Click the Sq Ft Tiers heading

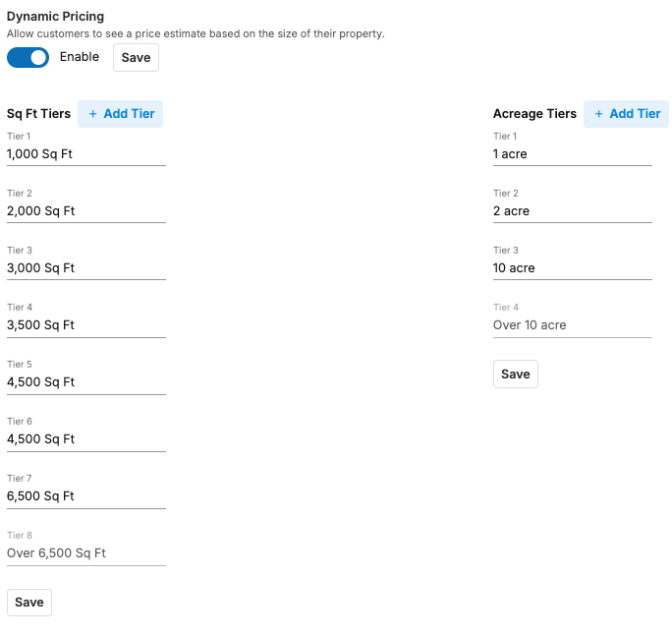pos(38,114)
